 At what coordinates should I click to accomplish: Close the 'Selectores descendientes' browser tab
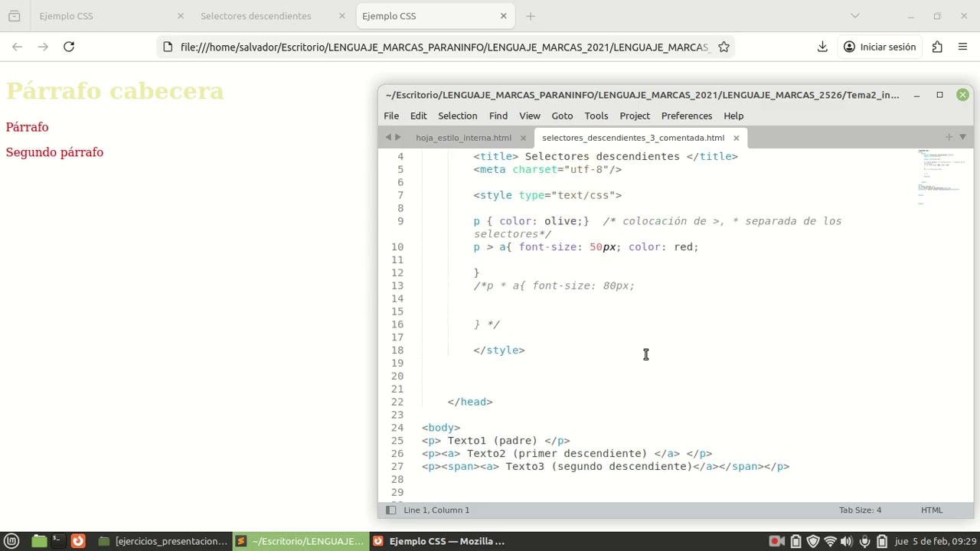342,16
